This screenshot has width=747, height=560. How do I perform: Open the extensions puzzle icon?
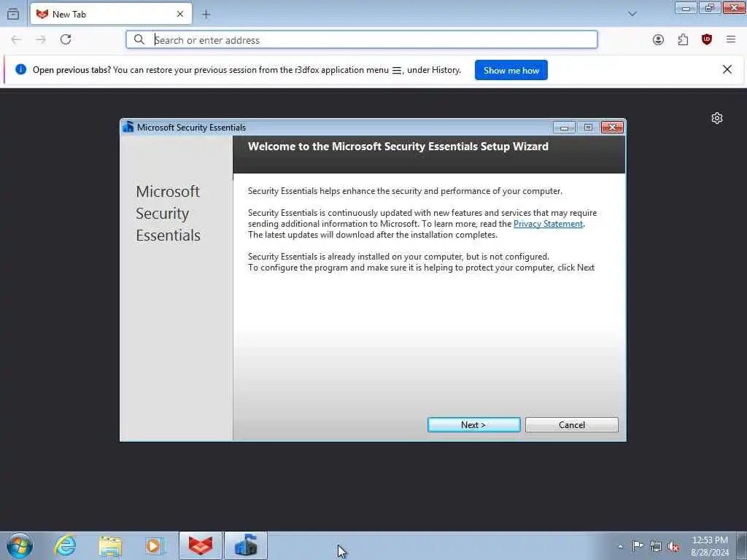[683, 39]
